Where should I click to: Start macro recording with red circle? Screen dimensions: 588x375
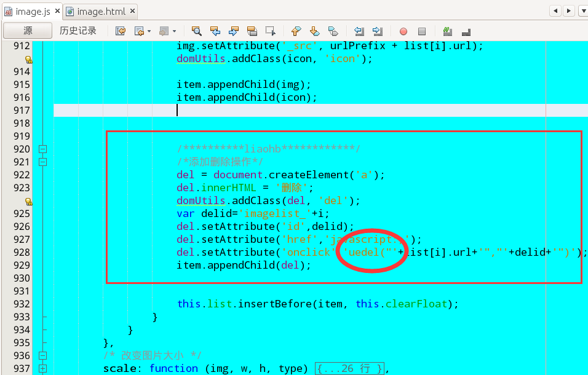[403, 31]
